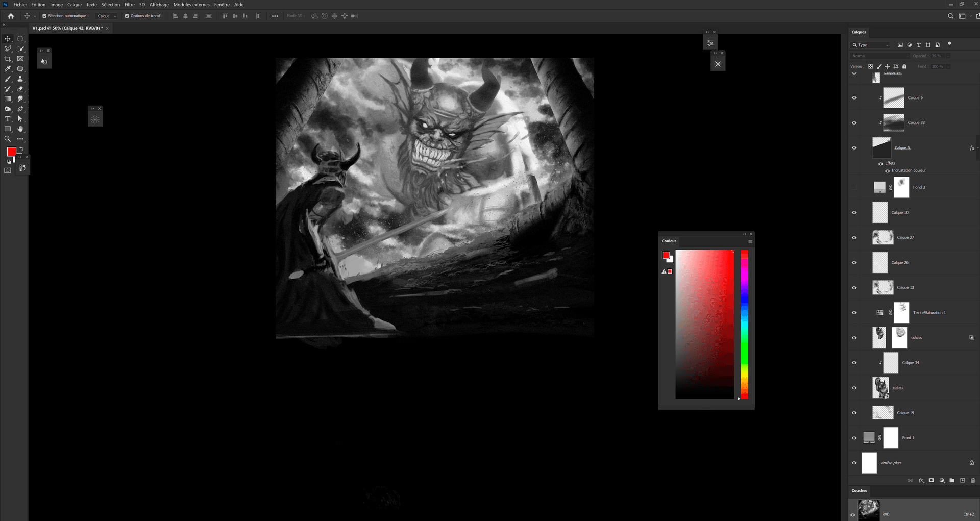980x521 pixels.
Task: Open the Edit Toolbar three-dots menu
Action: pyautogui.click(x=20, y=139)
